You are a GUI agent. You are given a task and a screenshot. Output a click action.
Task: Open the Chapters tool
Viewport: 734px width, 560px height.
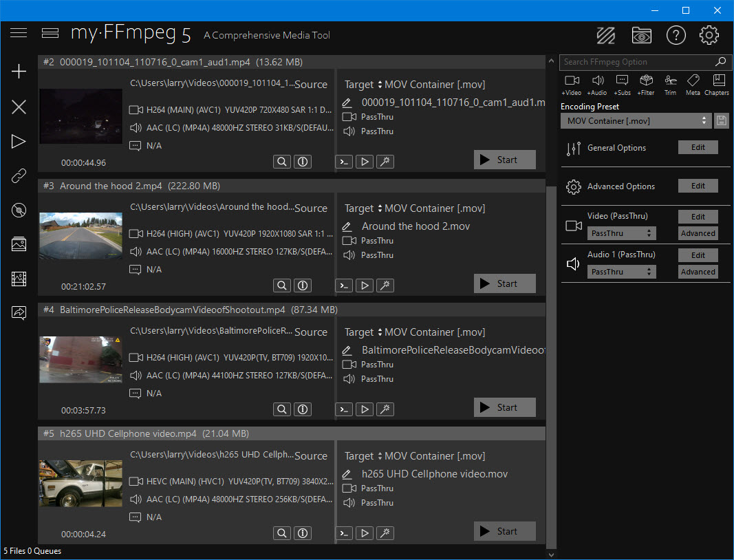tap(716, 85)
